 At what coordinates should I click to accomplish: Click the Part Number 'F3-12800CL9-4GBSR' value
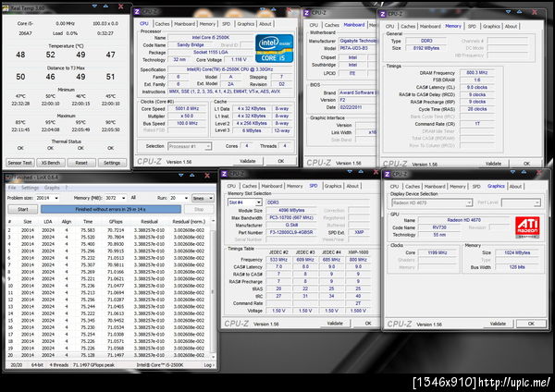tap(291, 232)
